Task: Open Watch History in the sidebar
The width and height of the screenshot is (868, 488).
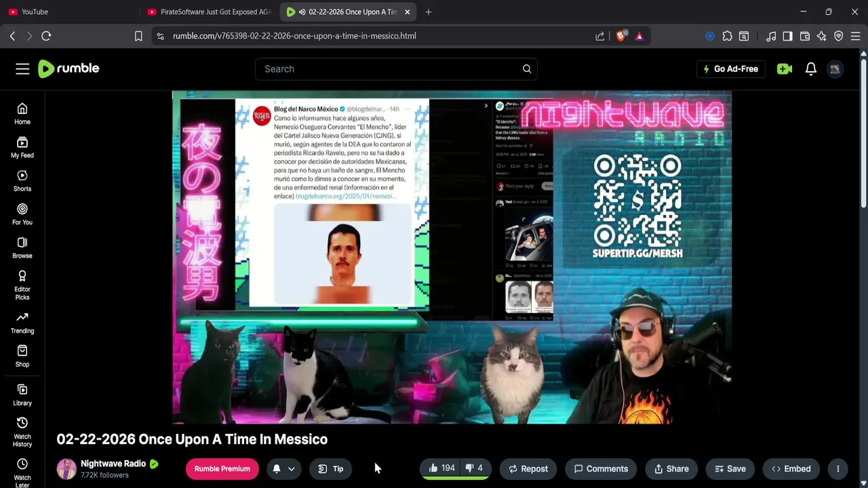Action: point(22,432)
